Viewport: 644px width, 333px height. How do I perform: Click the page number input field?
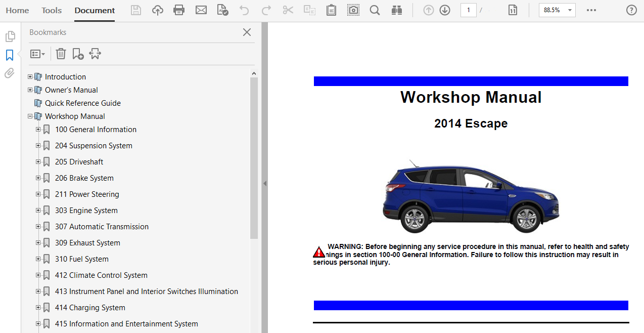pos(468,10)
